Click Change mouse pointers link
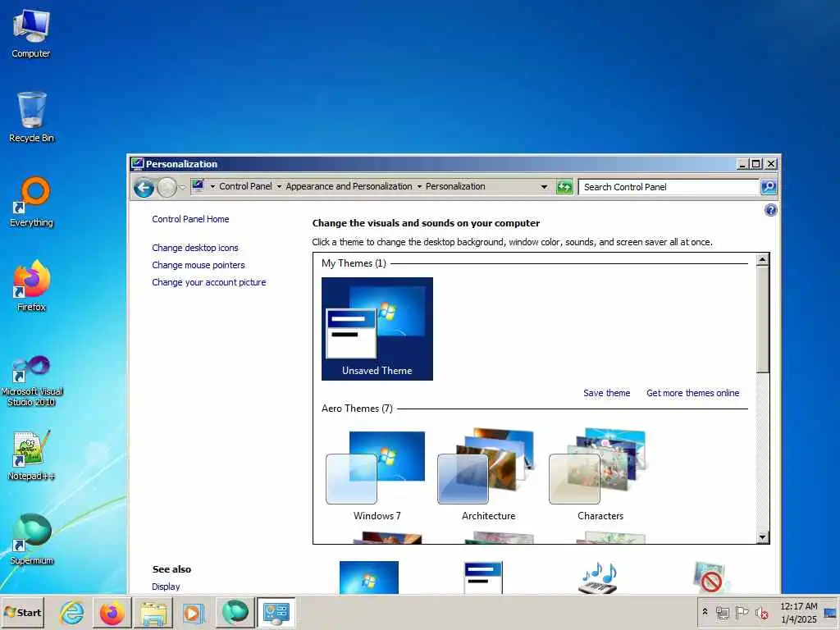Screen dimensions: 840x630 (199, 265)
